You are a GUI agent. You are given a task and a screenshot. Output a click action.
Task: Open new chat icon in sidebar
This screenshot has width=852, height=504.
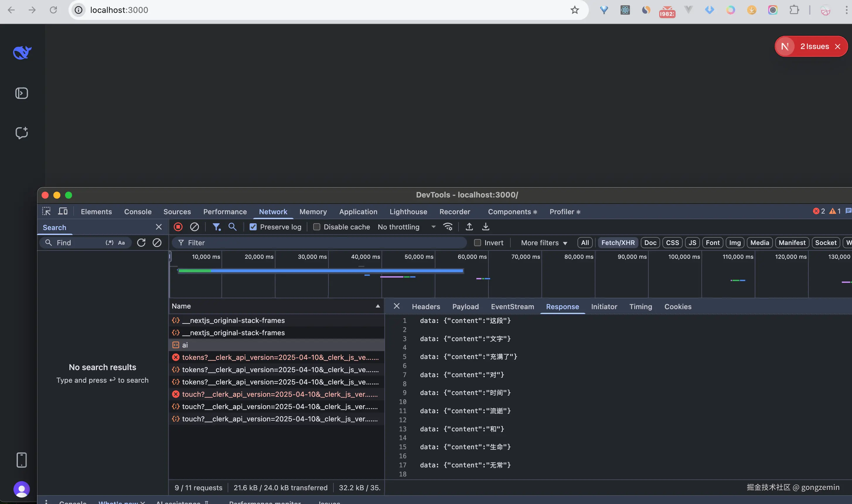pos(22,133)
